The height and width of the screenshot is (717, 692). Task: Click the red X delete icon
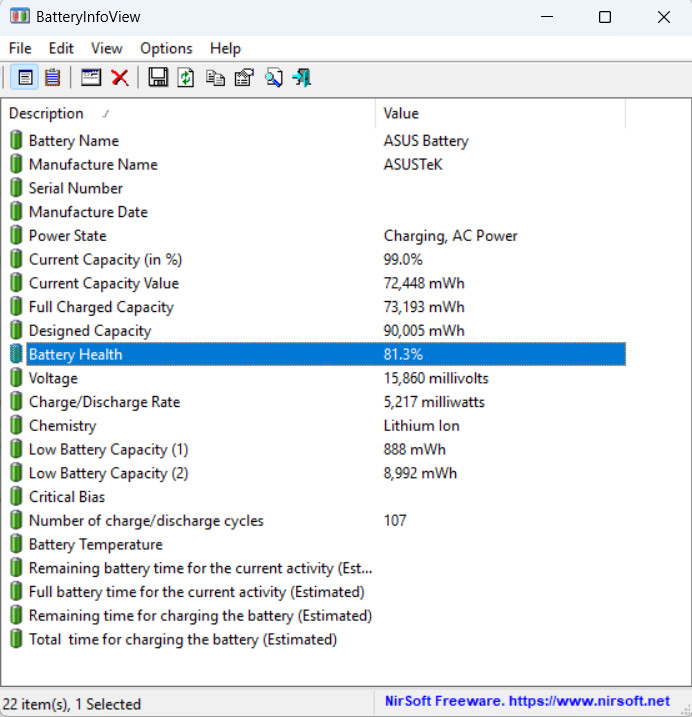click(120, 78)
